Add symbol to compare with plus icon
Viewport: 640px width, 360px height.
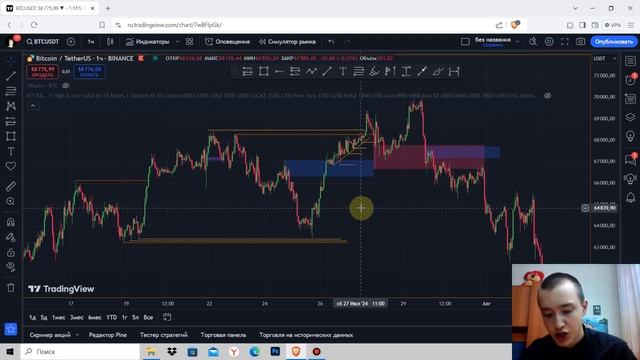point(71,42)
